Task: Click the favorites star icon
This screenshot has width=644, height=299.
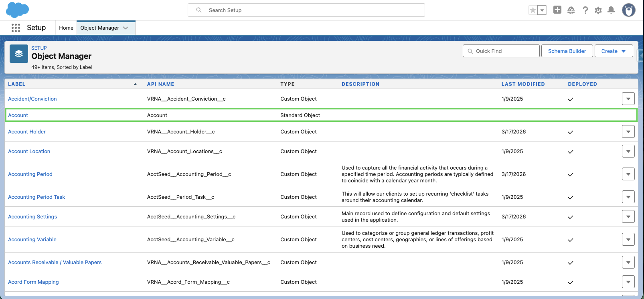Action: 533,10
